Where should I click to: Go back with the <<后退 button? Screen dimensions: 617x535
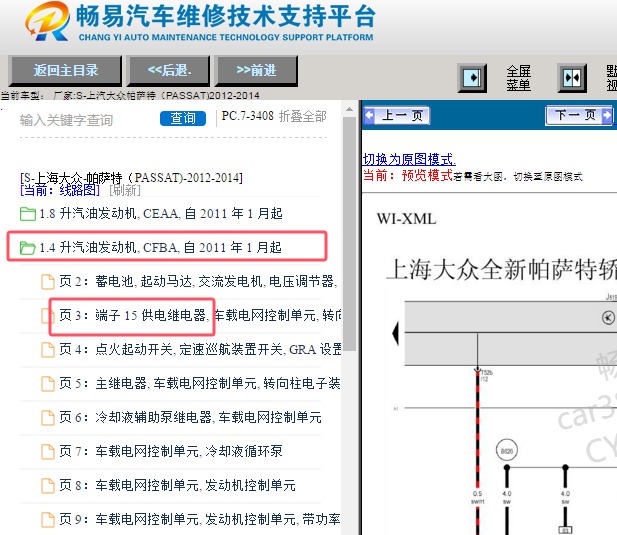pyautogui.click(x=168, y=71)
